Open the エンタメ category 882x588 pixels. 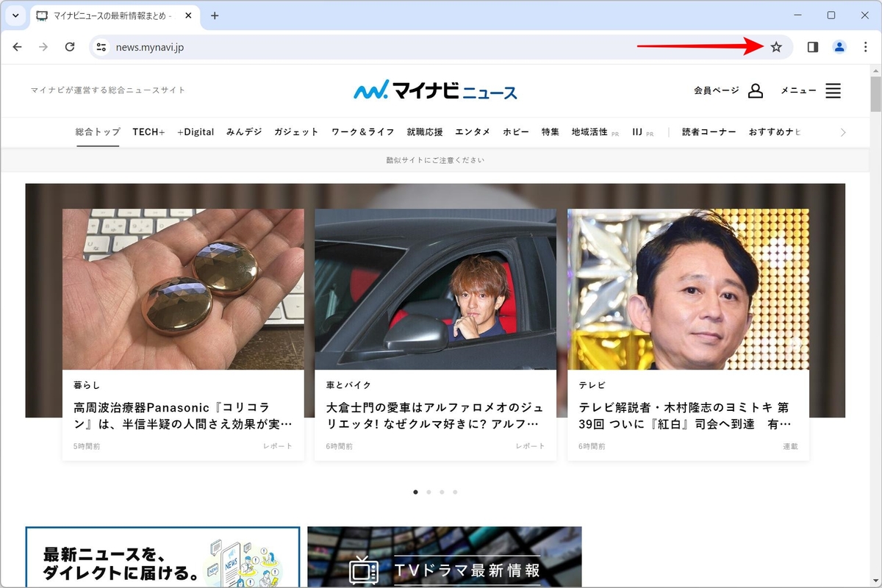(473, 132)
